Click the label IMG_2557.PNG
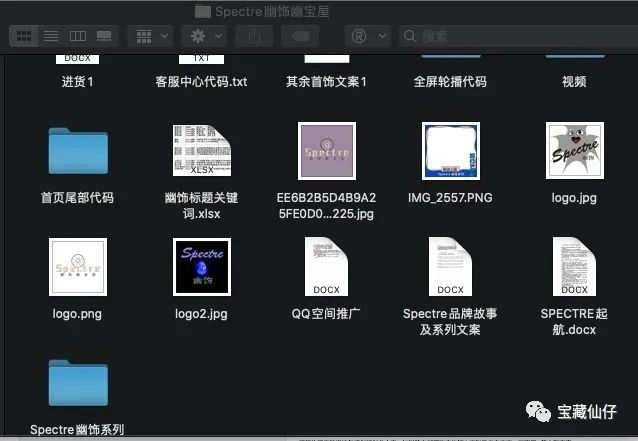638x441 pixels. [450, 198]
